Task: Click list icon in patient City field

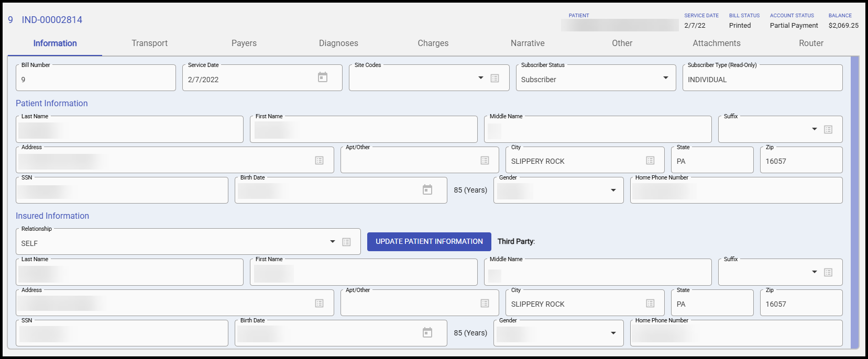Action: click(x=650, y=161)
